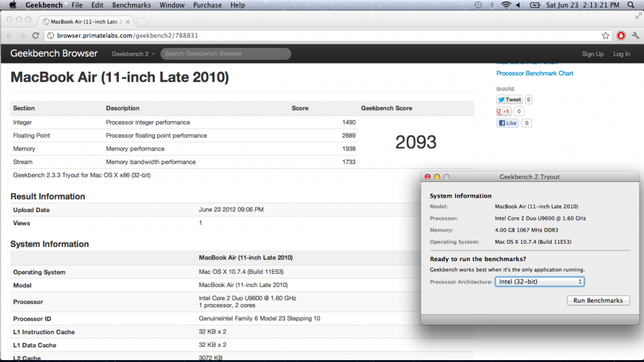Open the Geekbench application menu
Screen dimensions: 644x362
pyautogui.click(x=44, y=5)
